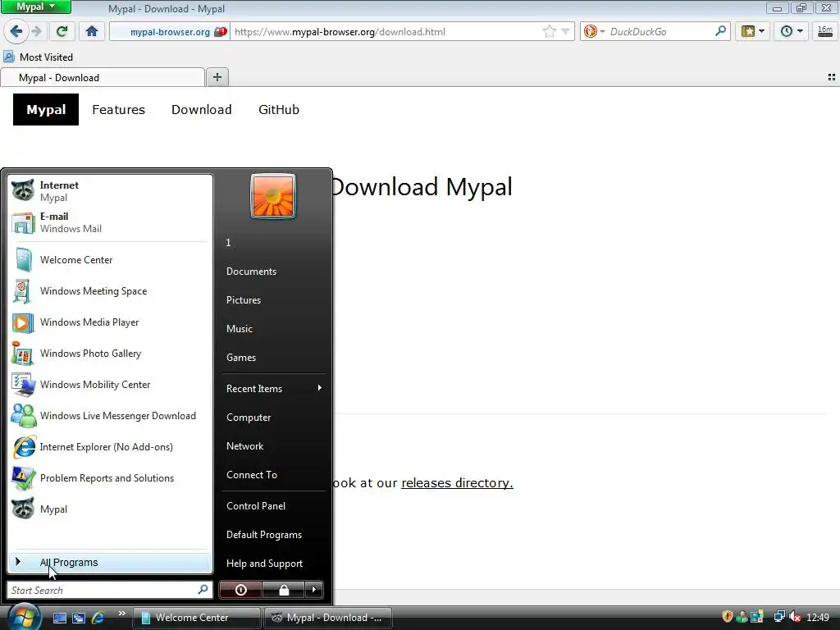
Task: Open Music folder from the Start menu
Action: click(273, 329)
